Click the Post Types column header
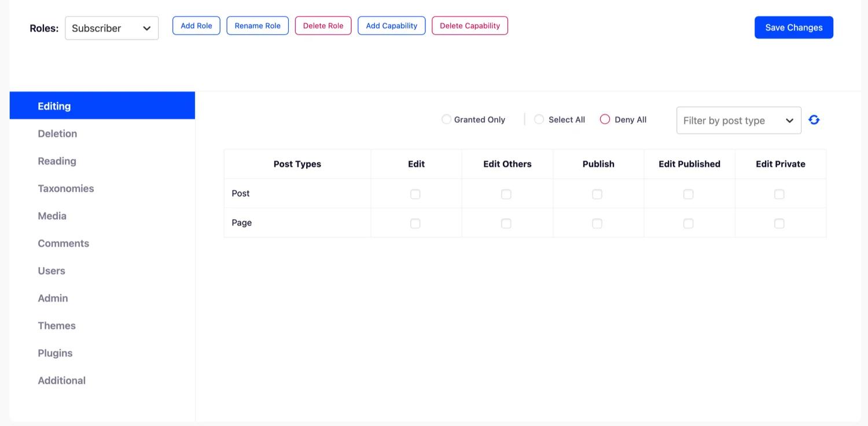Screen dimensions: 868x426 pyautogui.click(x=297, y=164)
